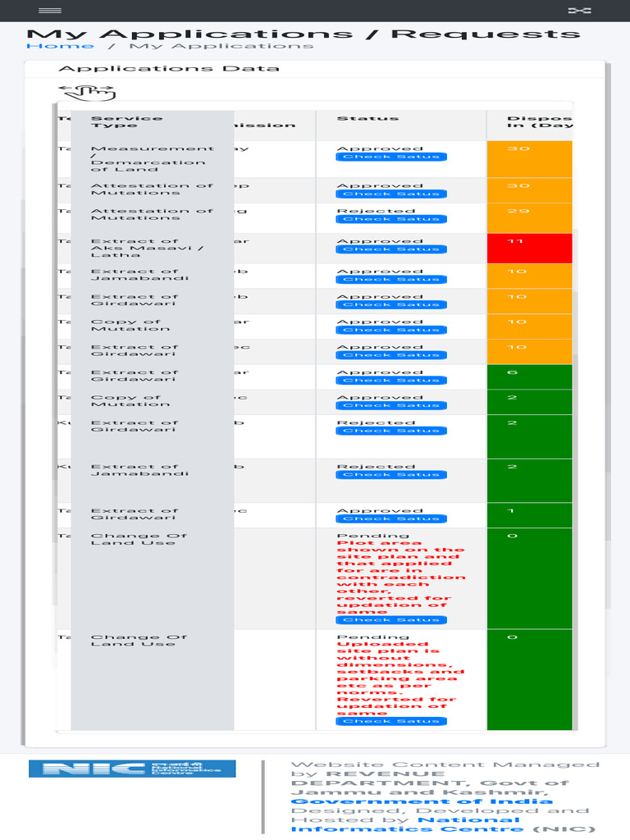Screen dimensions: 630x840
Task: Click 'My Applications / Requests' page title
Action: (x=304, y=34)
